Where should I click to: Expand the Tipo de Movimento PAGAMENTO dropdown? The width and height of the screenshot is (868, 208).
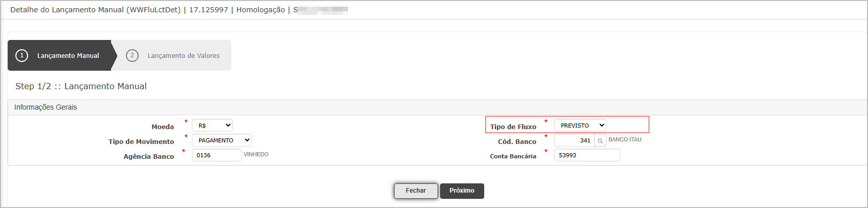click(222, 140)
